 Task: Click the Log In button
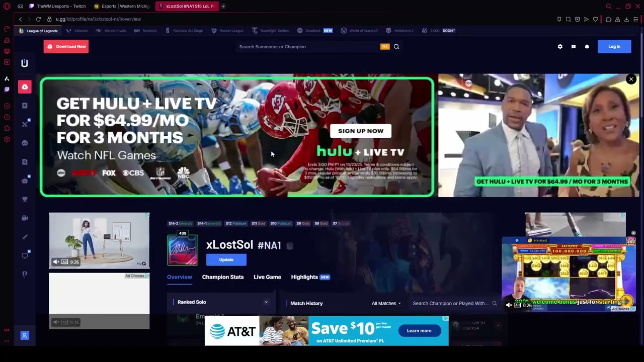pyautogui.click(x=614, y=47)
